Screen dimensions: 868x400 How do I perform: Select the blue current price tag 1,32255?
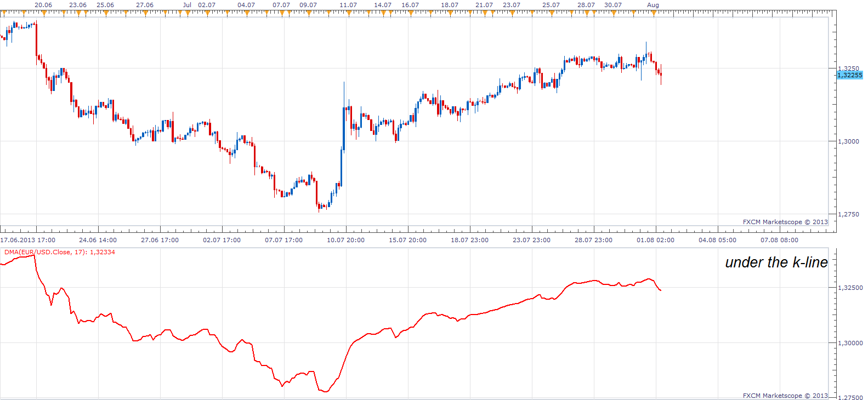pyautogui.click(x=849, y=75)
